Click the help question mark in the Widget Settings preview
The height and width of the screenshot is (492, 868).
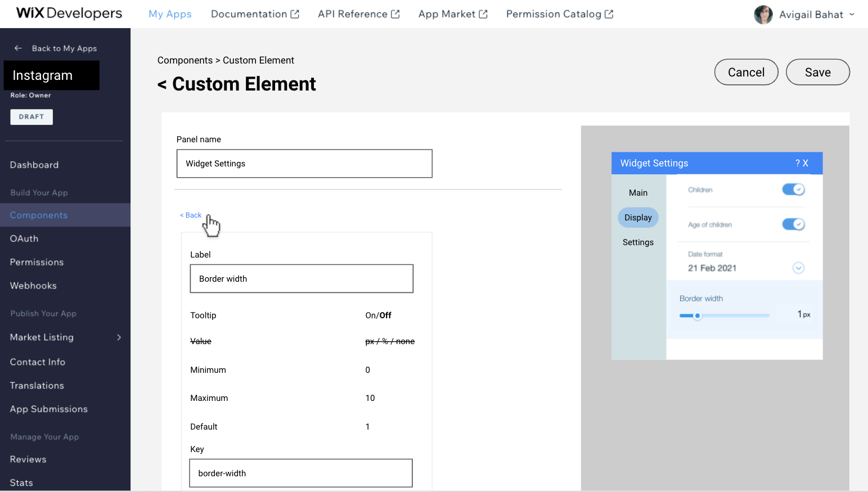click(x=798, y=163)
